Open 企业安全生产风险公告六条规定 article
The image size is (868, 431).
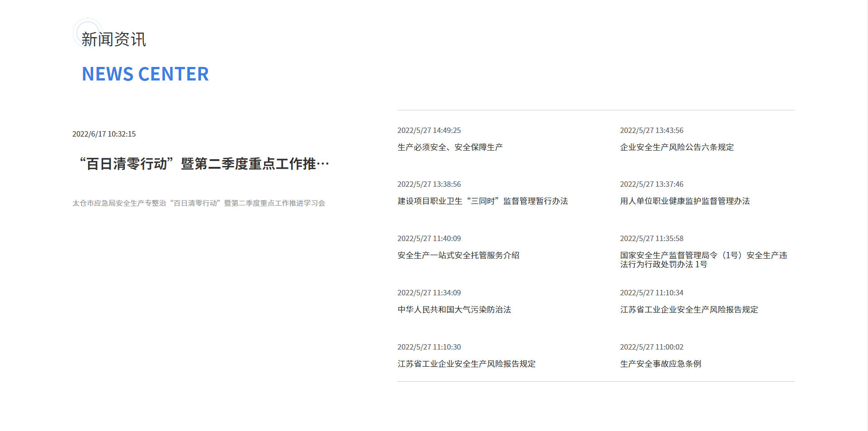(677, 147)
